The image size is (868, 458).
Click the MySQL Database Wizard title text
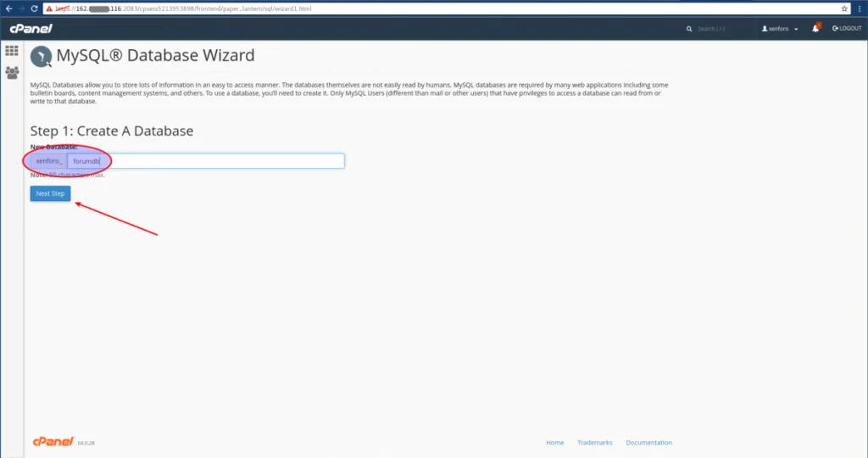pyautogui.click(x=156, y=55)
